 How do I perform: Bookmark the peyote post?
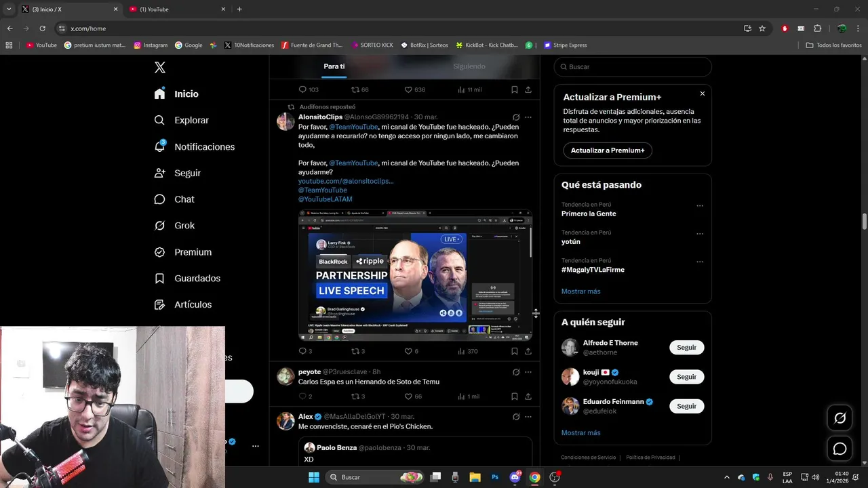point(515,396)
